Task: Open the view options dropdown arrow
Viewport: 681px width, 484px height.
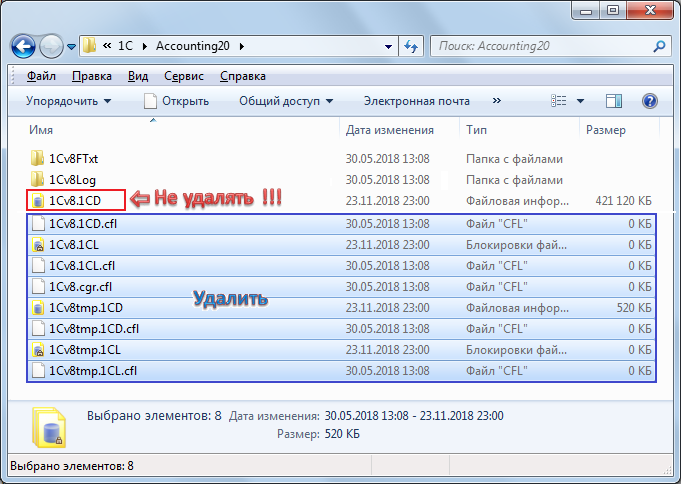Action: coord(580,101)
